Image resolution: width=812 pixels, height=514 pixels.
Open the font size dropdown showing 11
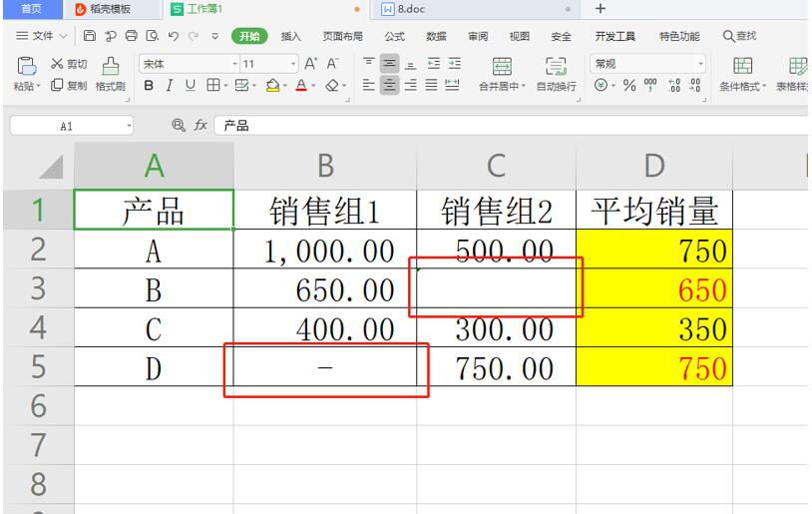pos(293,64)
